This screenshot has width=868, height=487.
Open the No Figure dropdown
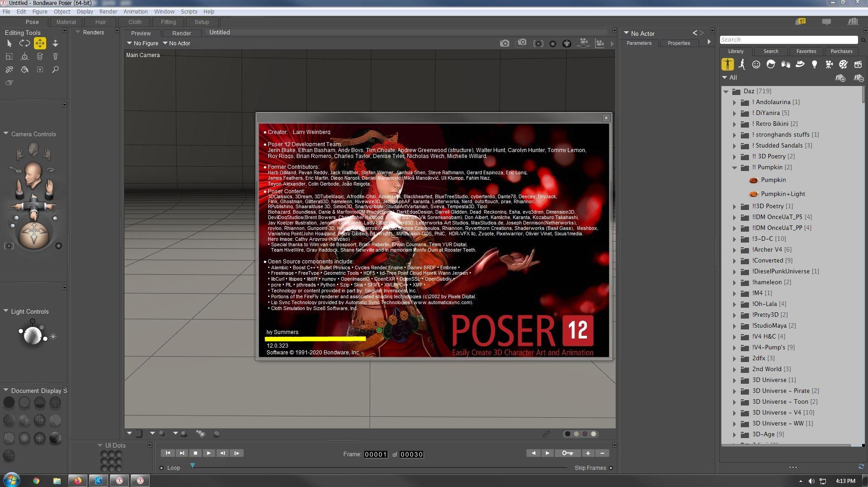coord(143,43)
